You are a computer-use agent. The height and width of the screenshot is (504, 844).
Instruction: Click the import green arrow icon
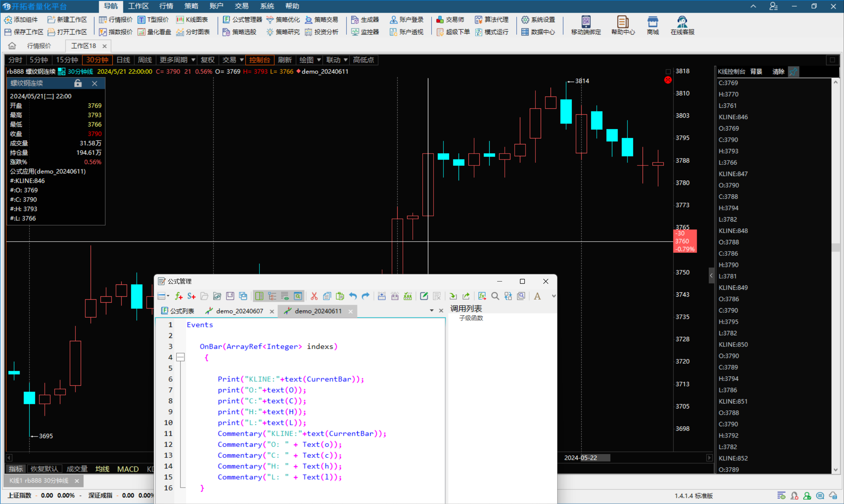[453, 296]
